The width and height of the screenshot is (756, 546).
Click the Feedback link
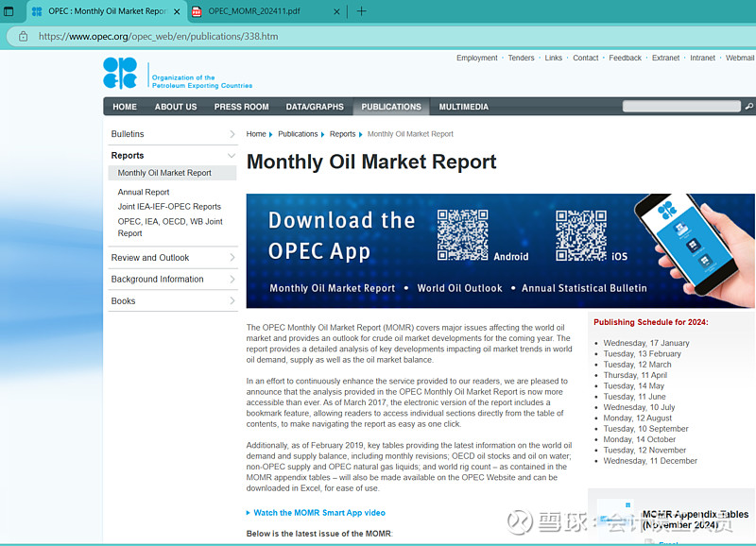(625, 58)
